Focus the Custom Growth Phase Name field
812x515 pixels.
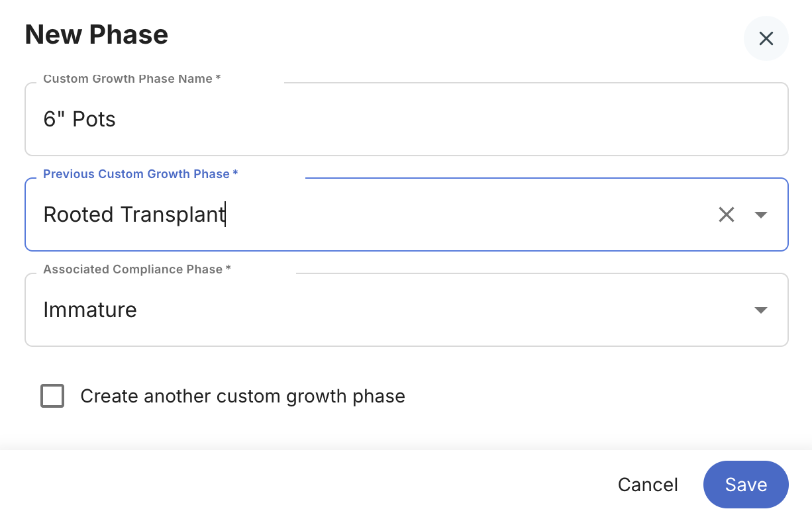coord(406,119)
